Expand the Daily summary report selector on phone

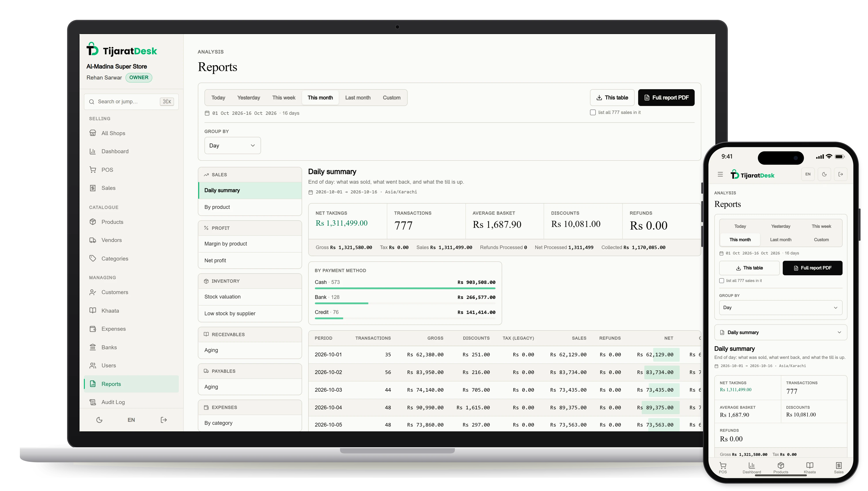coord(781,332)
